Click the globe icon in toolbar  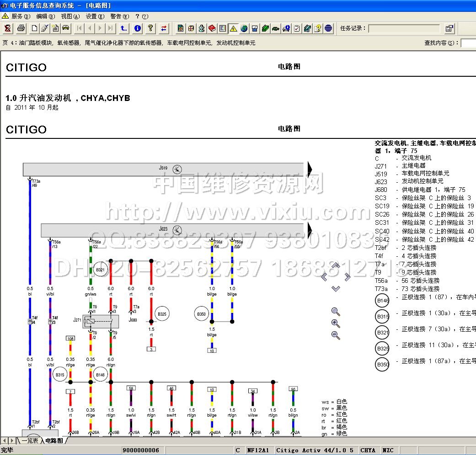point(244,28)
